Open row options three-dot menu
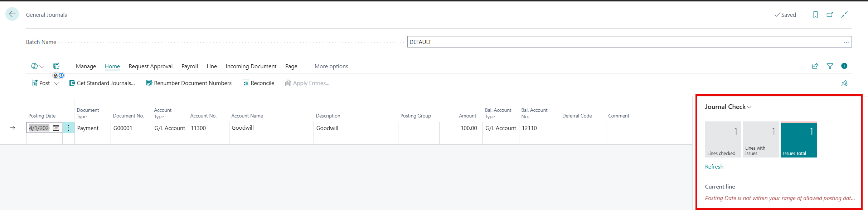This screenshot has height=210, width=868. [x=68, y=128]
